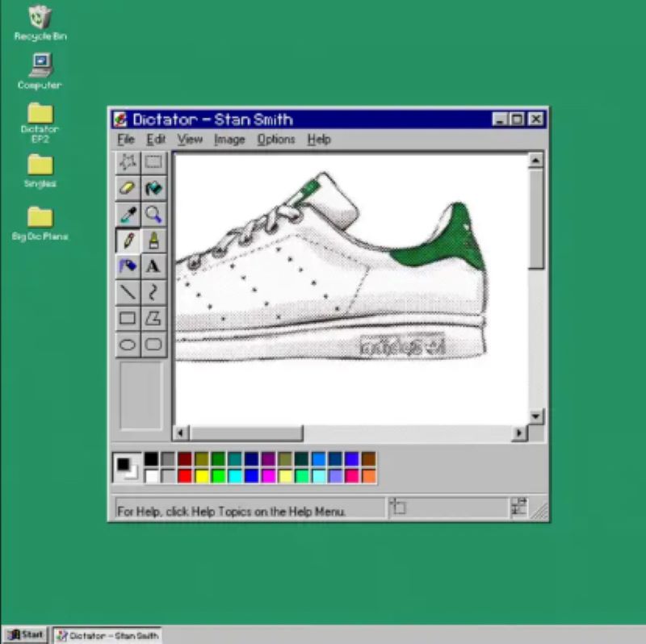Select the Fill With Color tool
Screen dimensions: 646x644
pyautogui.click(x=153, y=188)
